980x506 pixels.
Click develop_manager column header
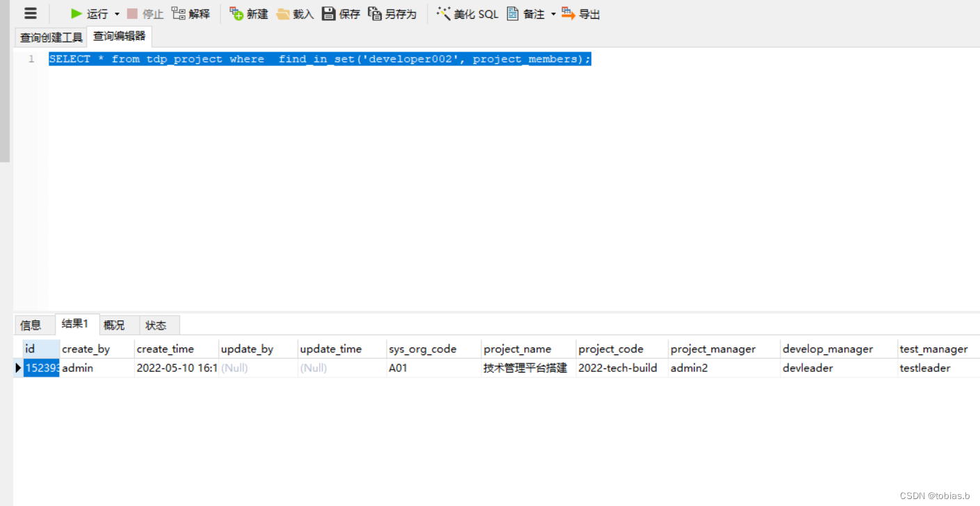point(838,349)
